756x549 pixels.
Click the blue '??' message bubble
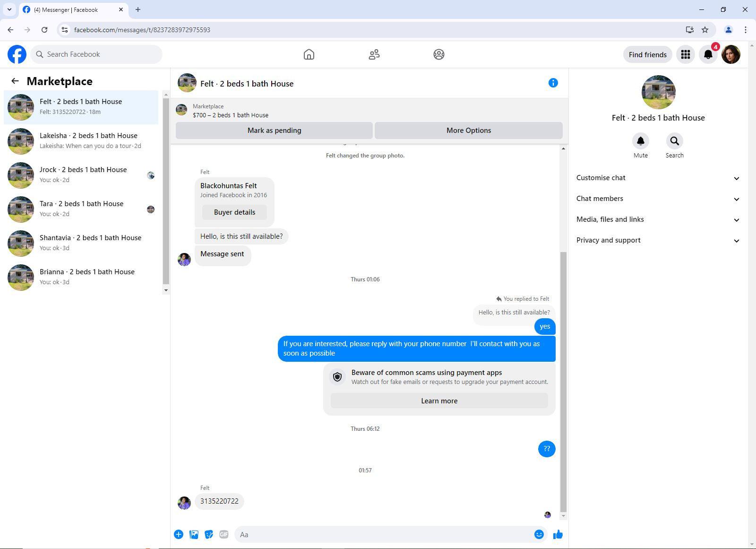pyautogui.click(x=547, y=449)
